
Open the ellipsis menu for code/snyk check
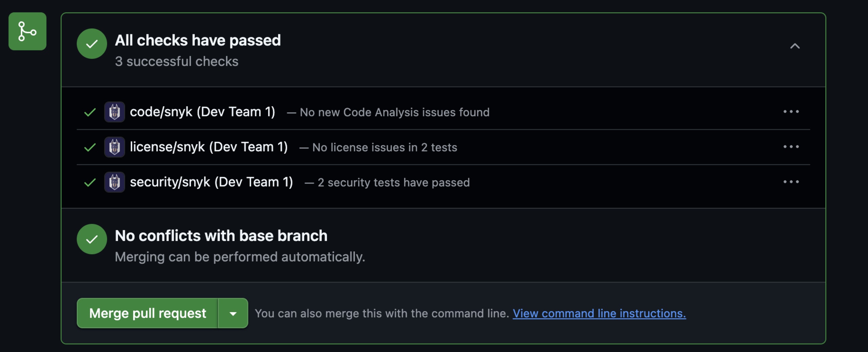[x=791, y=111]
